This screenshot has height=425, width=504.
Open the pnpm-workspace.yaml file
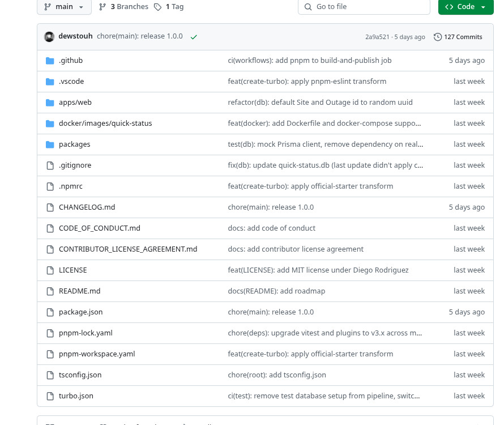coord(97,354)
